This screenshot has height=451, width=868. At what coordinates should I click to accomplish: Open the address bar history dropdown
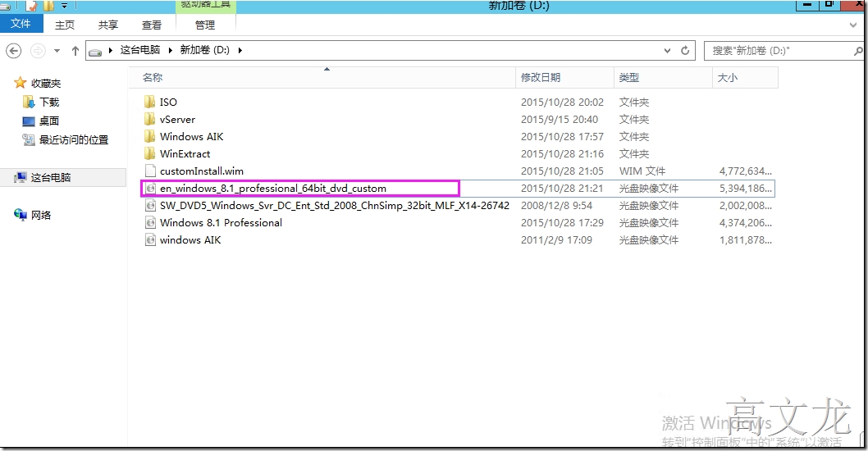pos(668,50)
